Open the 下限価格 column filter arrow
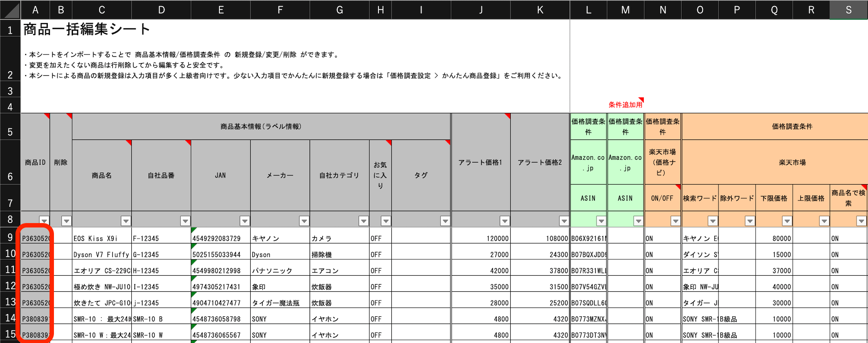Image resolution: width=868 pixels, height=343 pixels. coord(787,220)
